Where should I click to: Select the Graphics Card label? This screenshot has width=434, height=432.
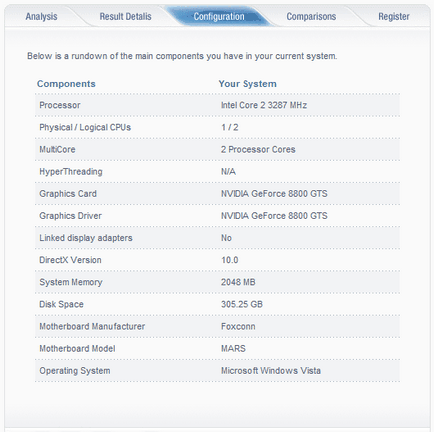pos(68,194)
